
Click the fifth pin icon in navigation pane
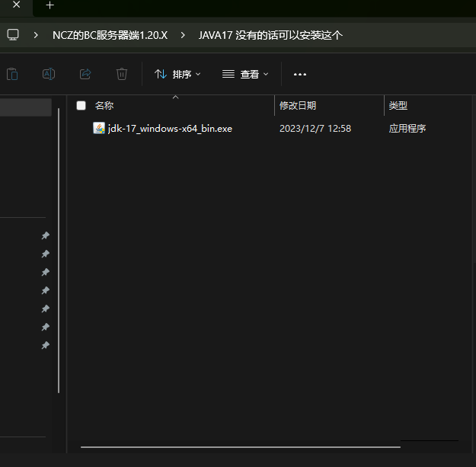click(x=46, y=309)
